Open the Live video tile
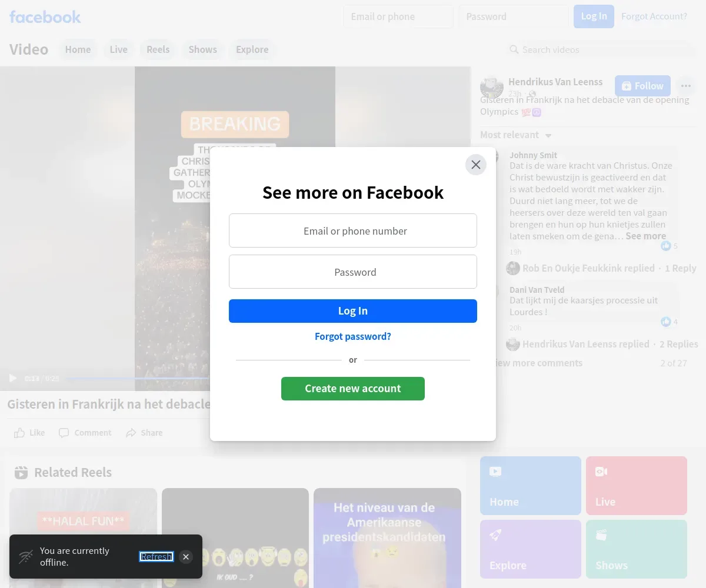 [x=637, y=486]
